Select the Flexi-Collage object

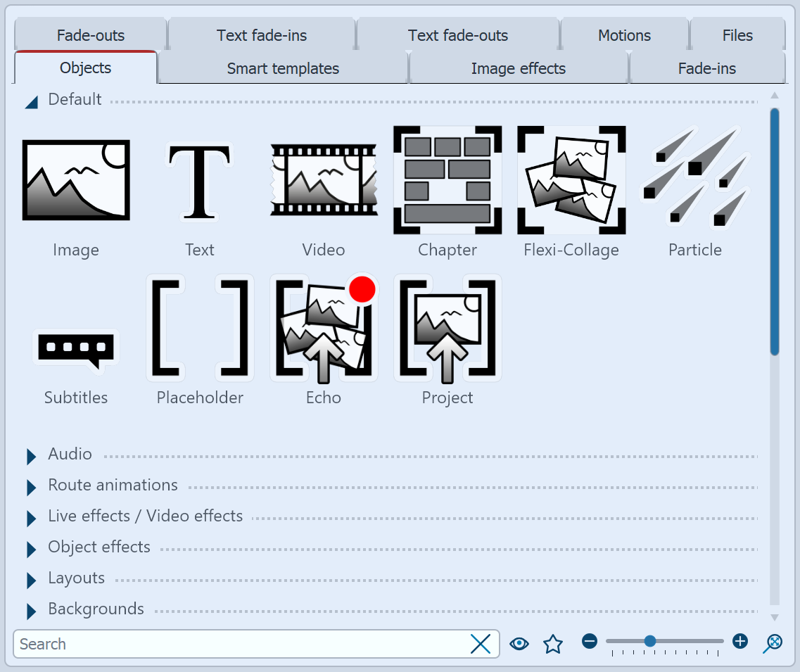click(x=571, y=179)
